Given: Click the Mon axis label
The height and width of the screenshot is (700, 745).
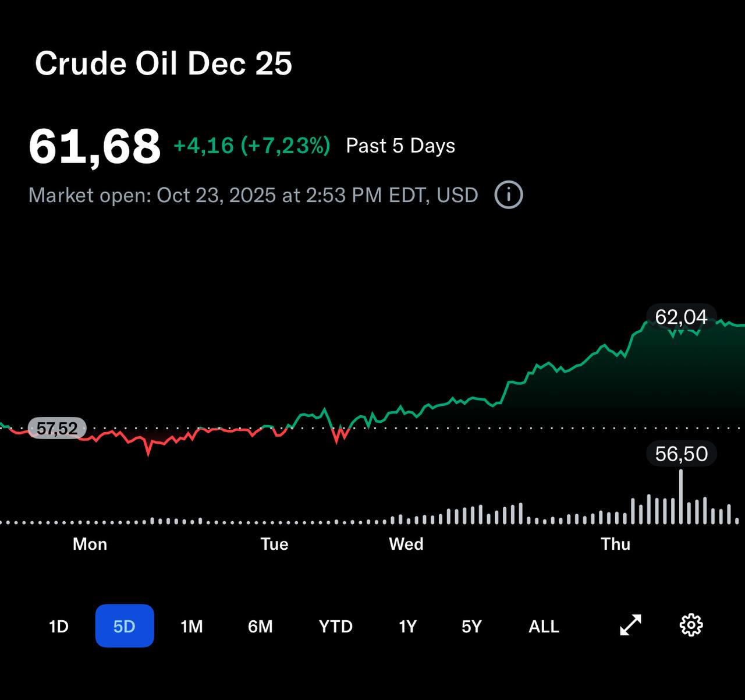Looking at the screenshot, I should [90, 544].
